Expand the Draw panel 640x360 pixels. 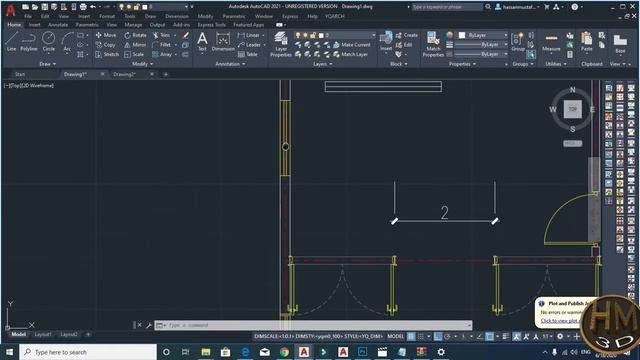(x=48, y=64)
